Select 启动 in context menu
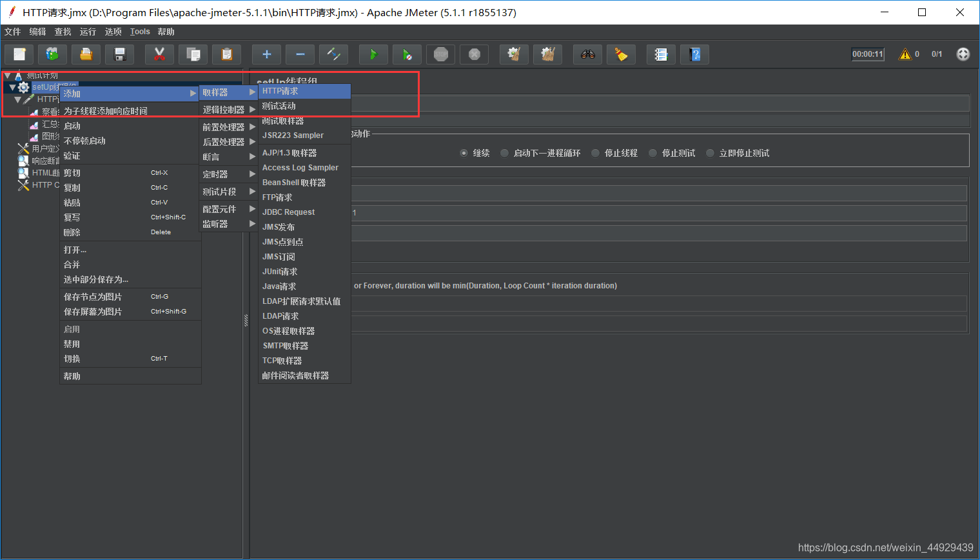980x560 pixels. pos(130,126)
